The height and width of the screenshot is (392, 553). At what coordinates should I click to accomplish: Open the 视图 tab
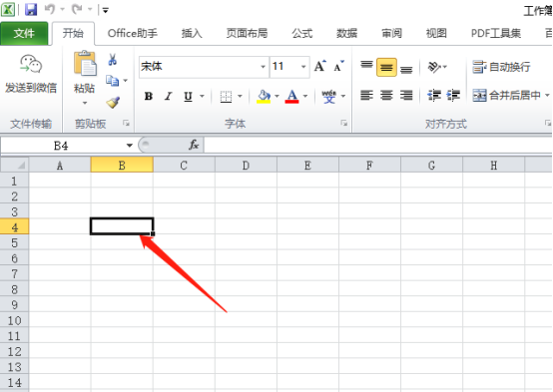436,34
